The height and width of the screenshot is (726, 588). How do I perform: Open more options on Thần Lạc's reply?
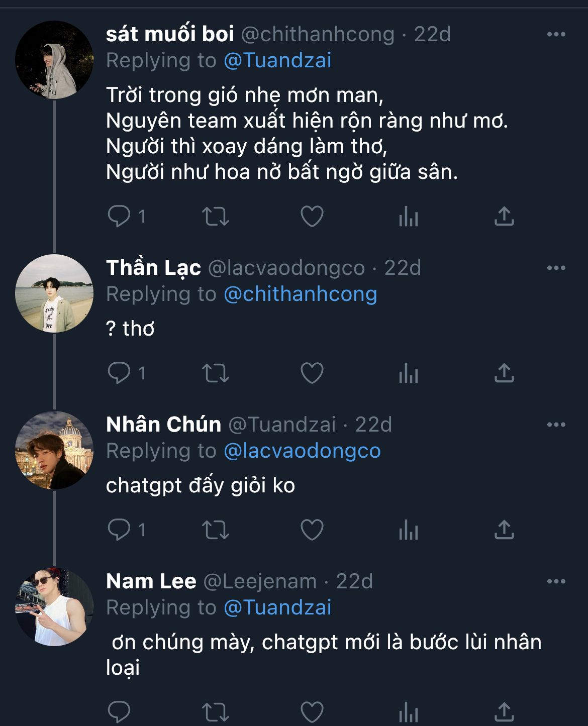point(556,268)
